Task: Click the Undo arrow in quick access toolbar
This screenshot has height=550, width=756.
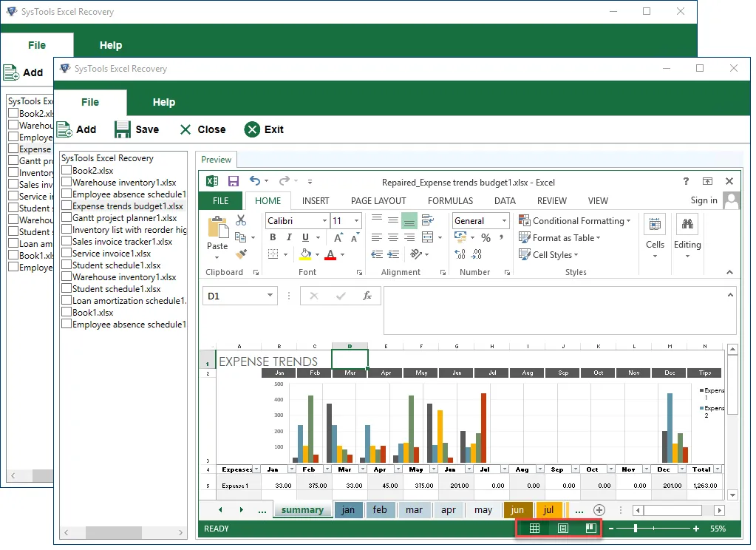Action: (x=255, y=181)
